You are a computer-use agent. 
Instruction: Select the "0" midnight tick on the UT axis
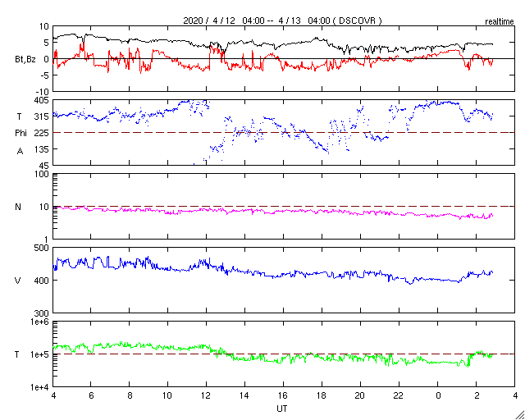coord(437,396)
